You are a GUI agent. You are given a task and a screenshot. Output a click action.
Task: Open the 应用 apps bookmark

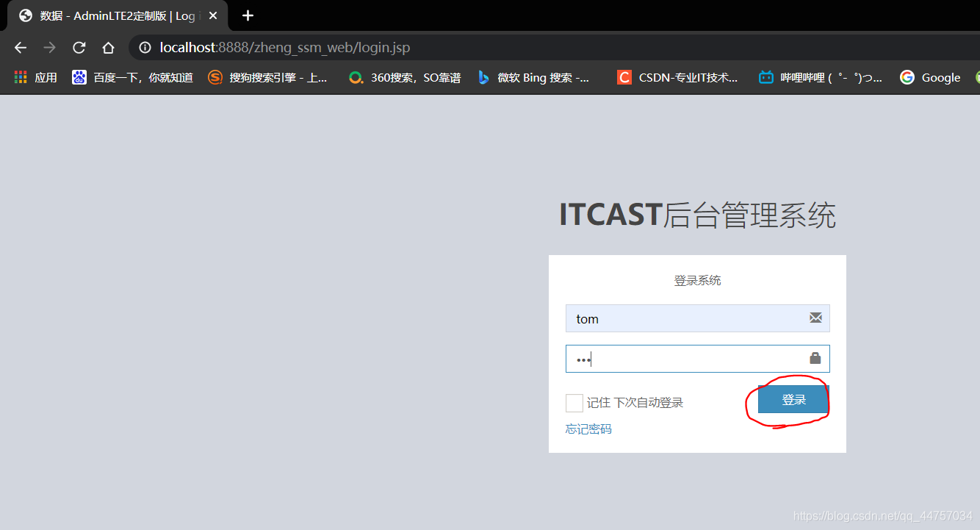click(x=35, y=77)
